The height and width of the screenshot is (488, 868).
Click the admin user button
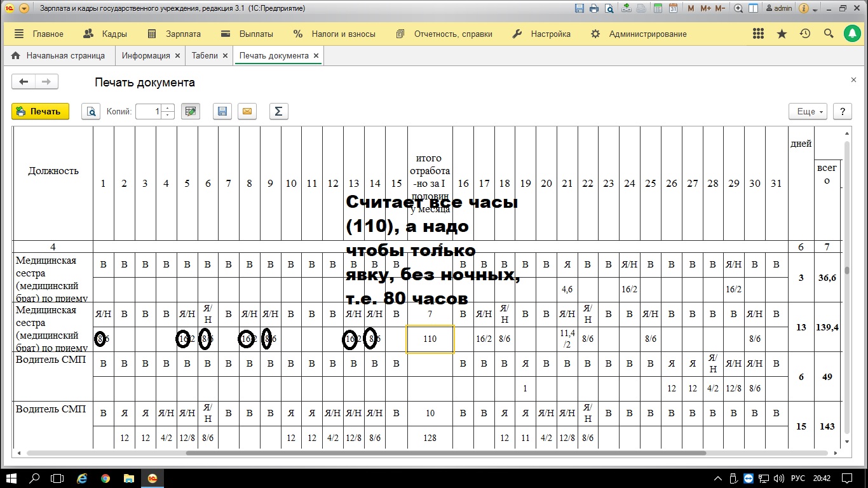point(778,8)
